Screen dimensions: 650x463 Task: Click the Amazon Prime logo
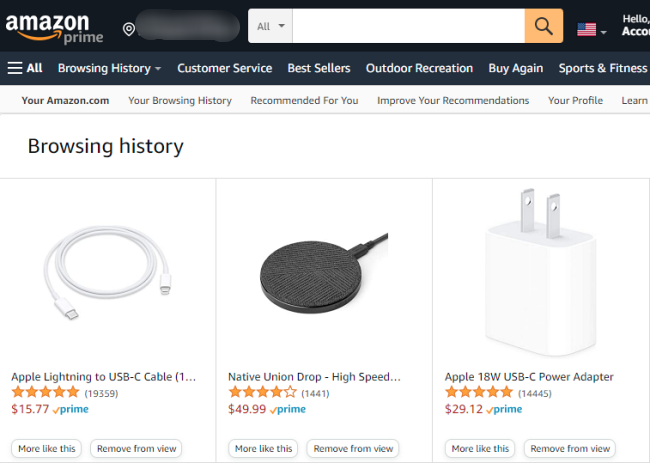(x=53, y=28)
